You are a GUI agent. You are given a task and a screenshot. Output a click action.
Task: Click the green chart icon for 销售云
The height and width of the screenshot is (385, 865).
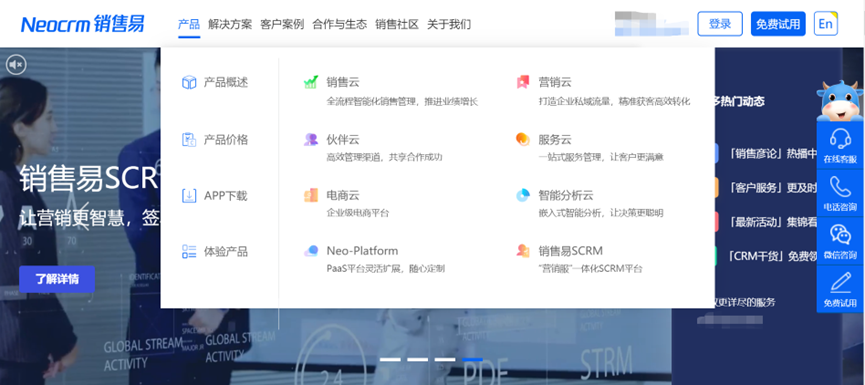[x=311, y=82]
